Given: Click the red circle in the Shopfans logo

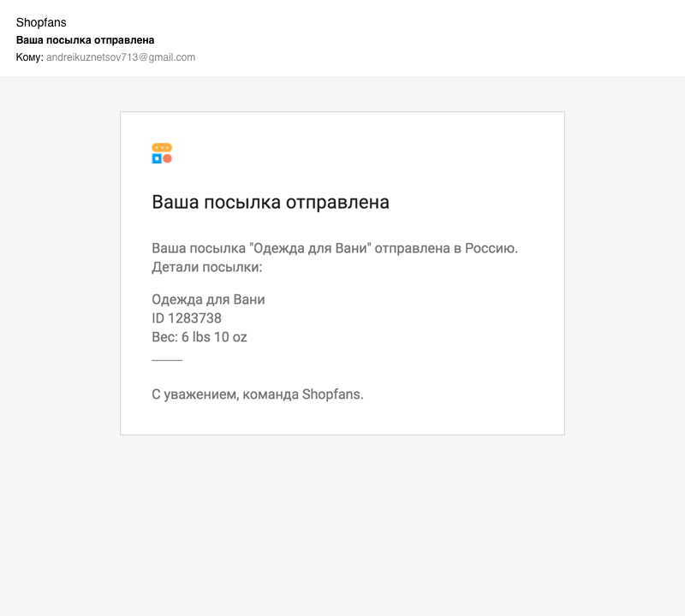Looking at the screenshot, I should 168,158.
